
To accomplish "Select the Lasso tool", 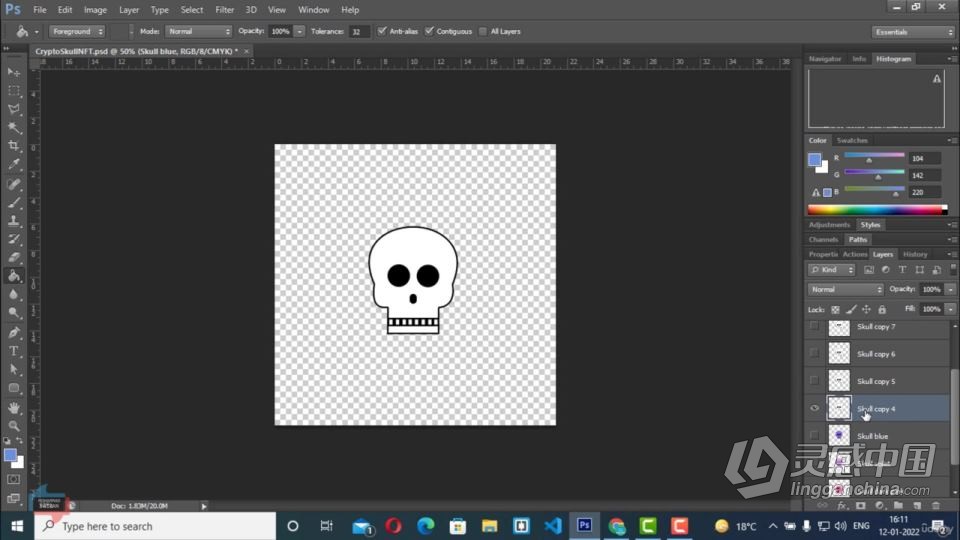I will pyautogui.click(x=13, y=109).
